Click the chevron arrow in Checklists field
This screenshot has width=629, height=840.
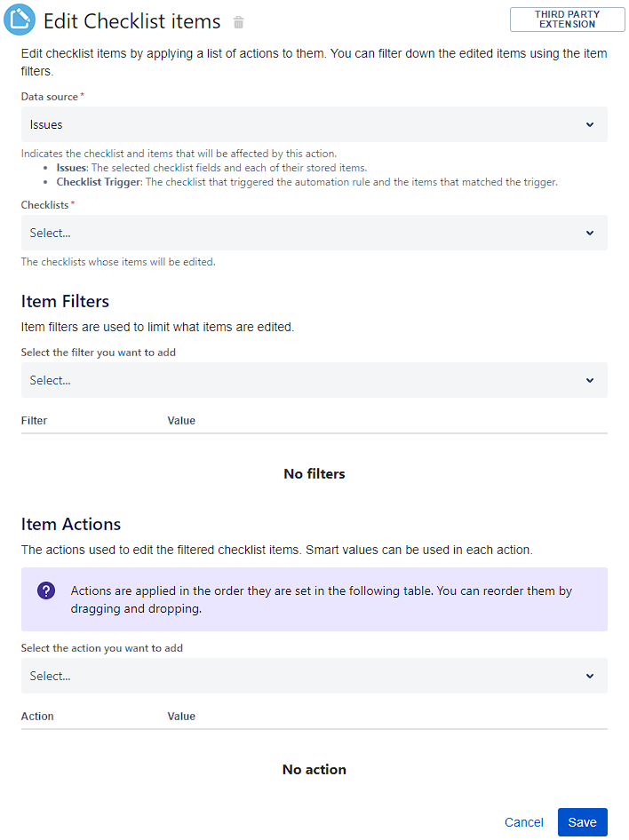tap(590, 233)
